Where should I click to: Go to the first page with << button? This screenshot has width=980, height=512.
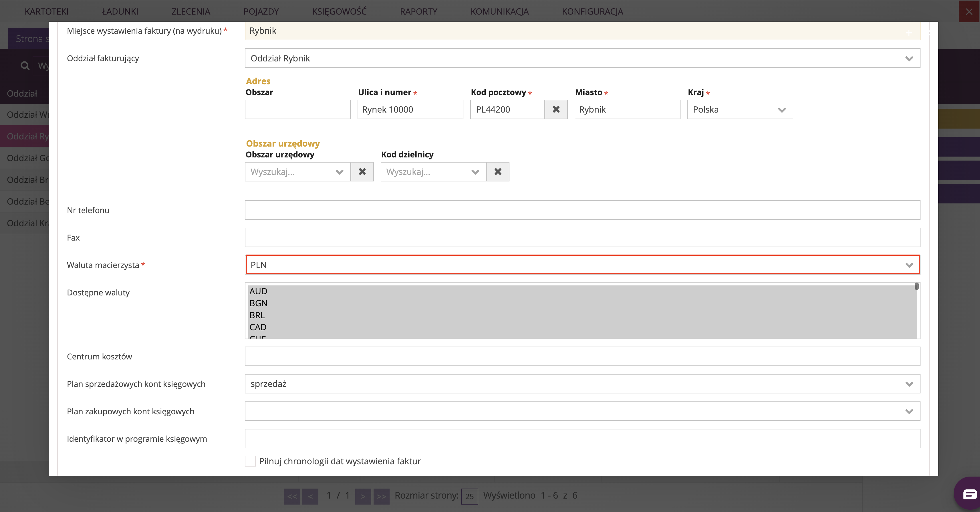(292, 496)
